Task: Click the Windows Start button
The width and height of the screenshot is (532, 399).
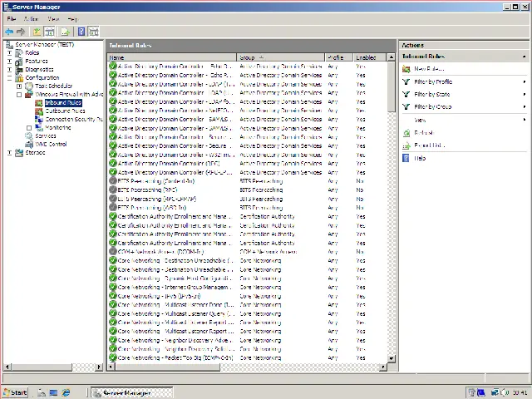Action: 15,392
